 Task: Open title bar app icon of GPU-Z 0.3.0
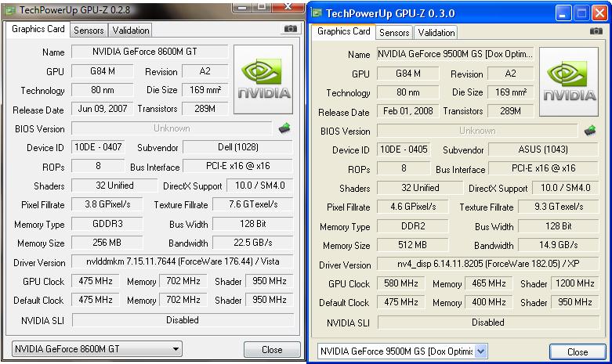pos(316,13)
